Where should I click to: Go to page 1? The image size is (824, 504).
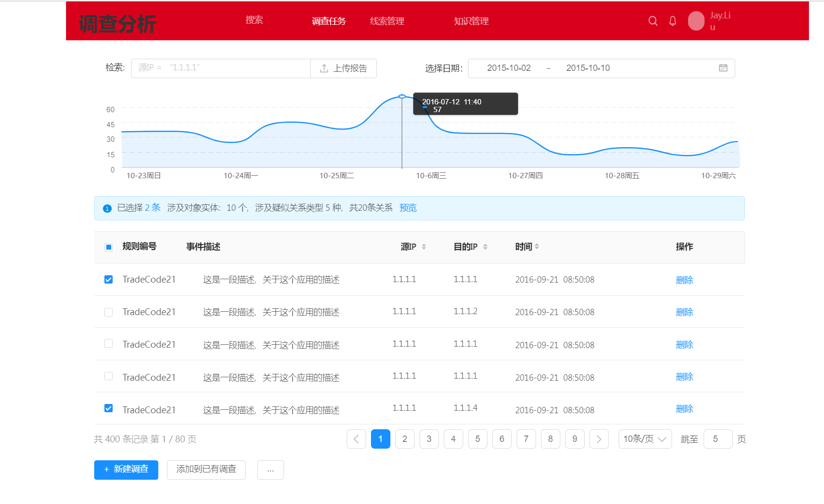pos(381,439)
